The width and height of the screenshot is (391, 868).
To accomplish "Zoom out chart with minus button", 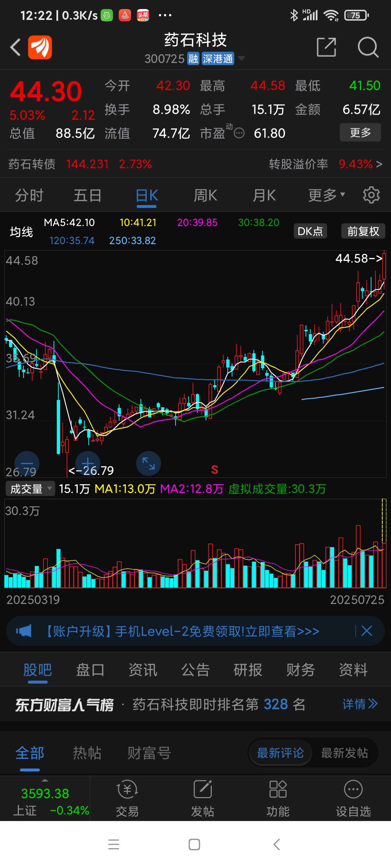I will tap(27, 463).
